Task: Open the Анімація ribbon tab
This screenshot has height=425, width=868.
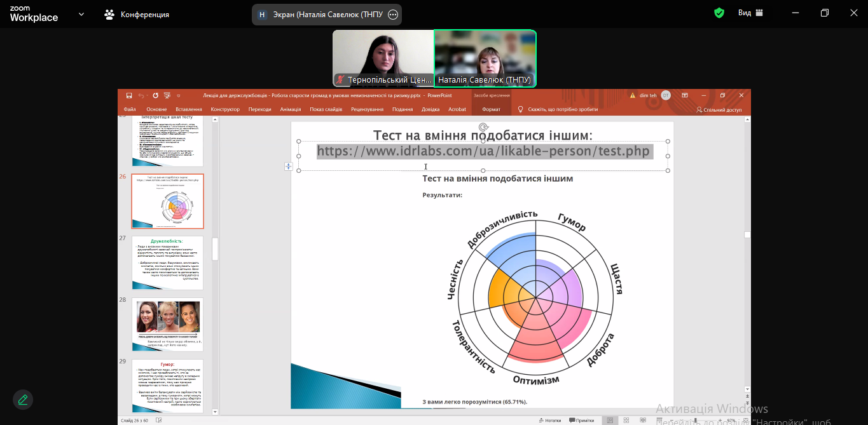Action: (x=291, y=109)
